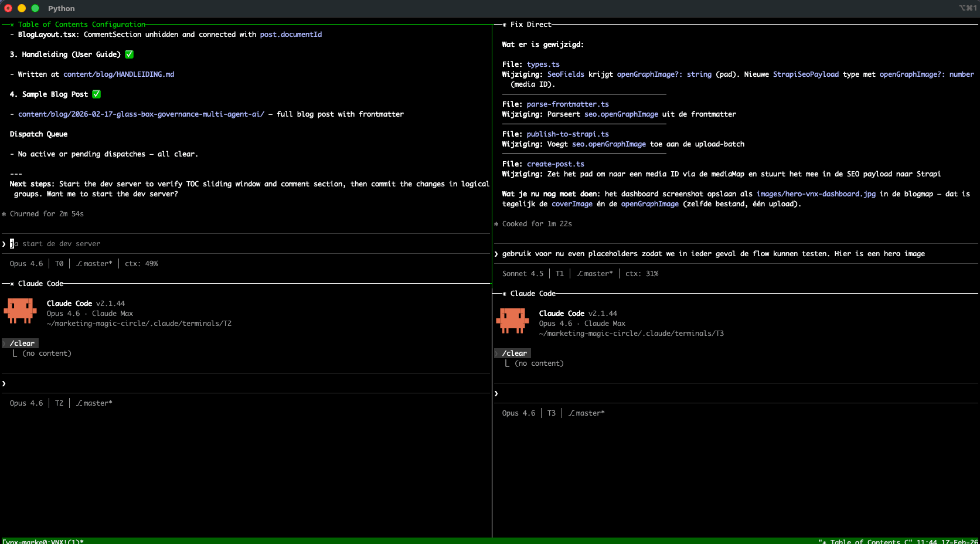Screen dimensions: 980x544
Task: Open the types.ts file link
Action: (x=543, y=64)
